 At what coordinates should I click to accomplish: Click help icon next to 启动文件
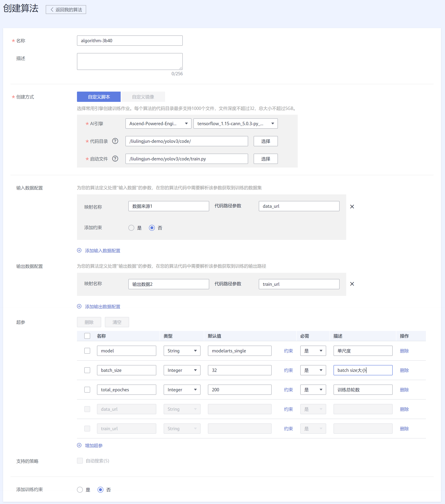(115, 159)
